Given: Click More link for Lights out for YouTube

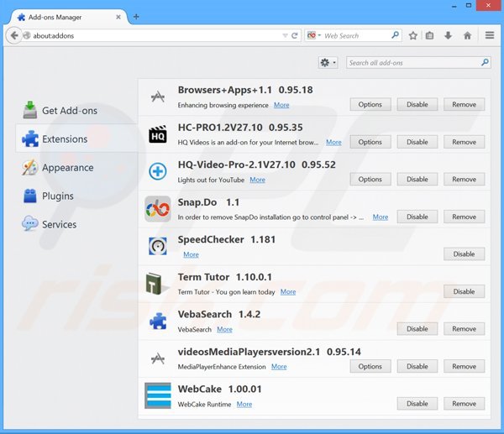Looking at the screenshot, I should 258,180.
